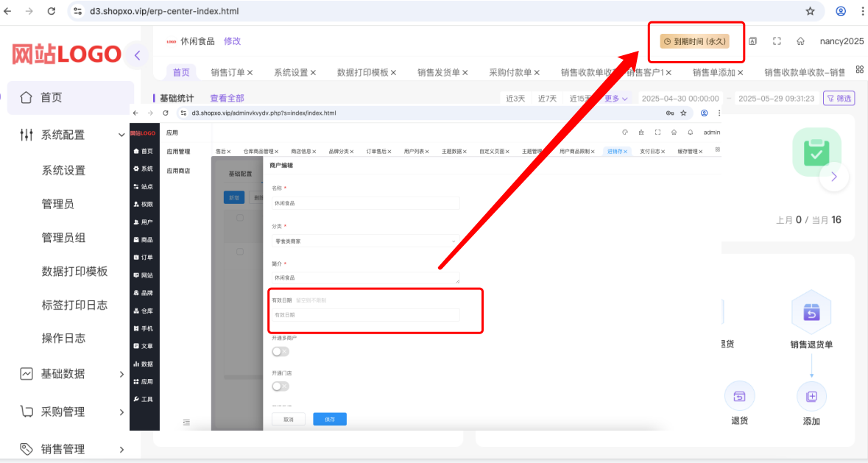Click the blue 保存 button
The width and height of the screenshot is (868, 463).
point(330,420)
